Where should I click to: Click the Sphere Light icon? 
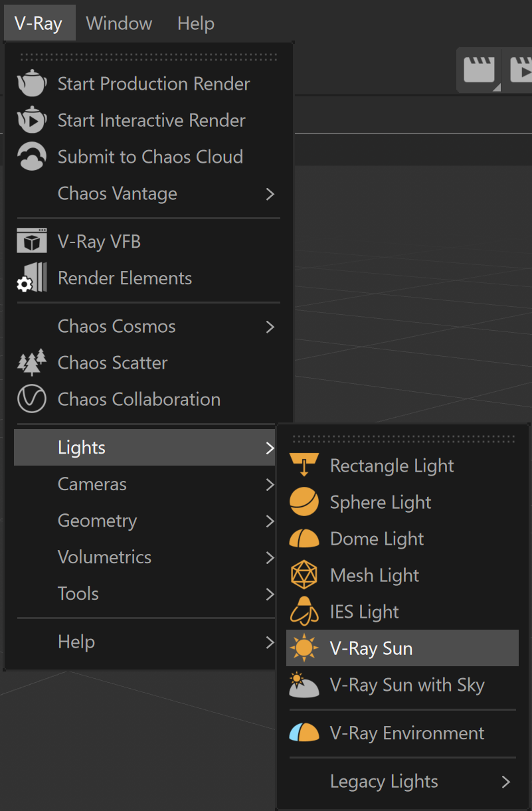point(304,502)
